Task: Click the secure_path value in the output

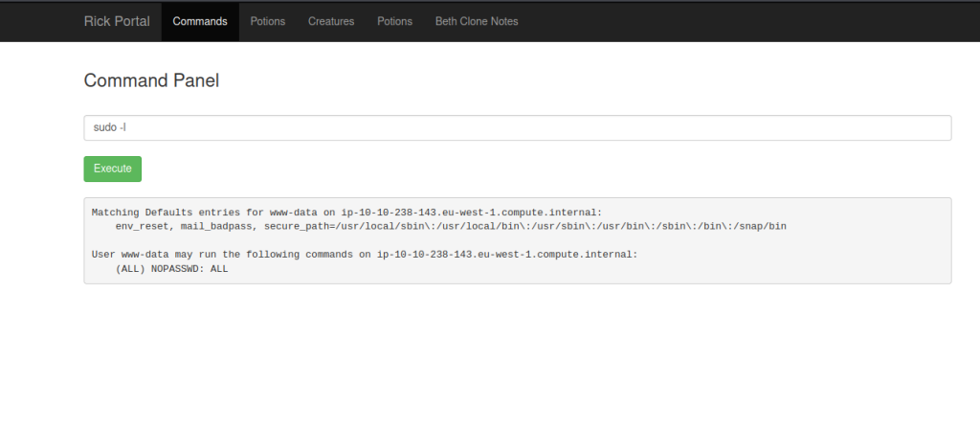Action: [x=524, y=226]
